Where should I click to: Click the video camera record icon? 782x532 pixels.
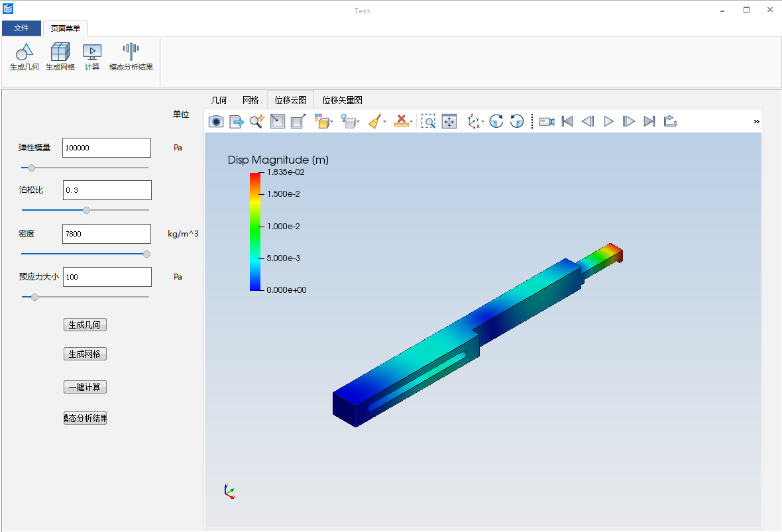(x=547, y=121)
